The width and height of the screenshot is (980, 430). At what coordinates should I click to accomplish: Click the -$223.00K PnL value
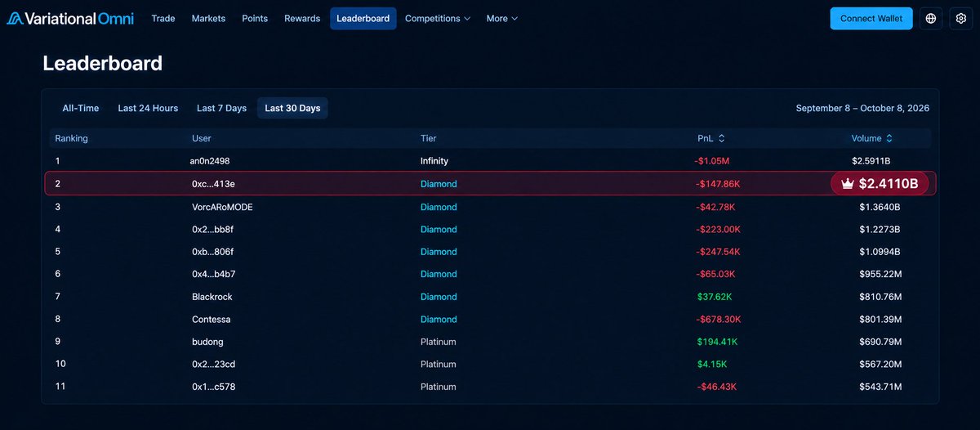[x=718, y=230]
